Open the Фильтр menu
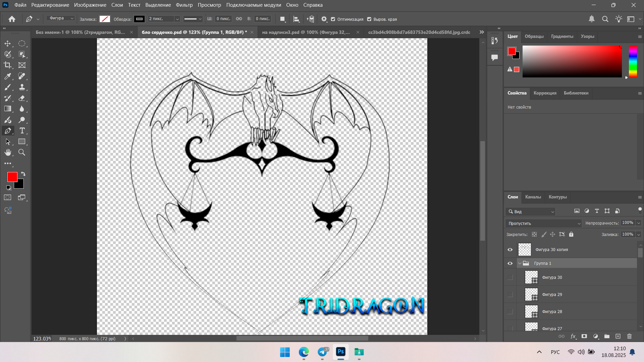The width and height of the screenshot is (644, 362). tap(184, 5)
